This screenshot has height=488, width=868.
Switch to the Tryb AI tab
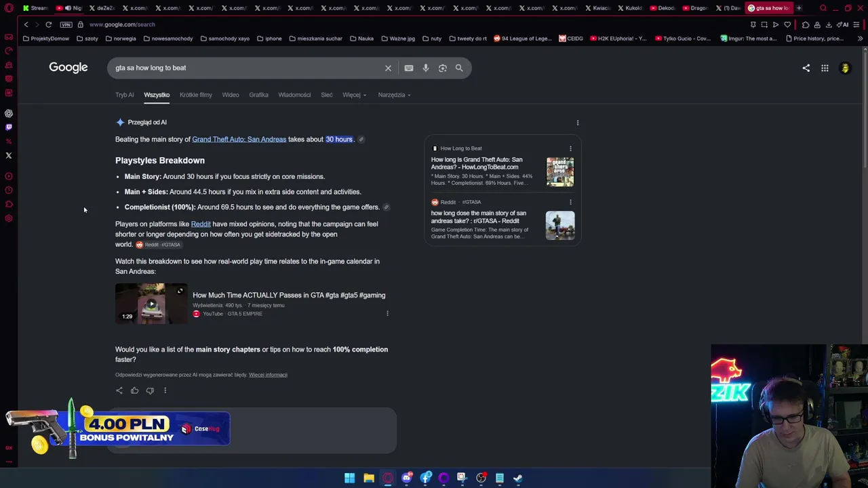click(x=125, y=95)
